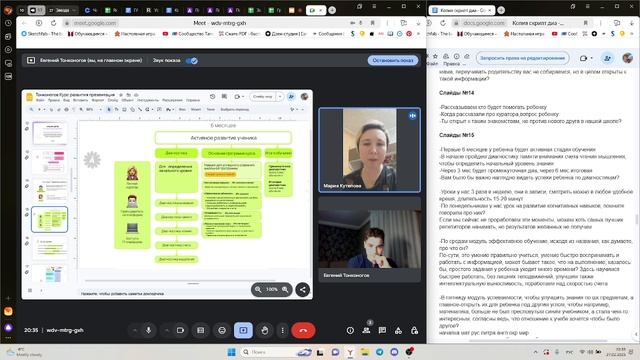The height and width of the screenshot is (360, 640).
Task: Open the YouTube bookmark in Meet window
Action: pos(165,34)
